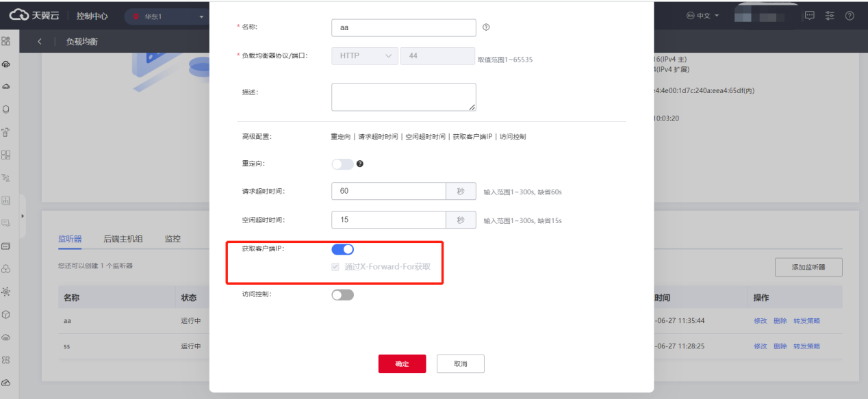Select the three-circles icon in left sidebar

click(x=6, y=268)
